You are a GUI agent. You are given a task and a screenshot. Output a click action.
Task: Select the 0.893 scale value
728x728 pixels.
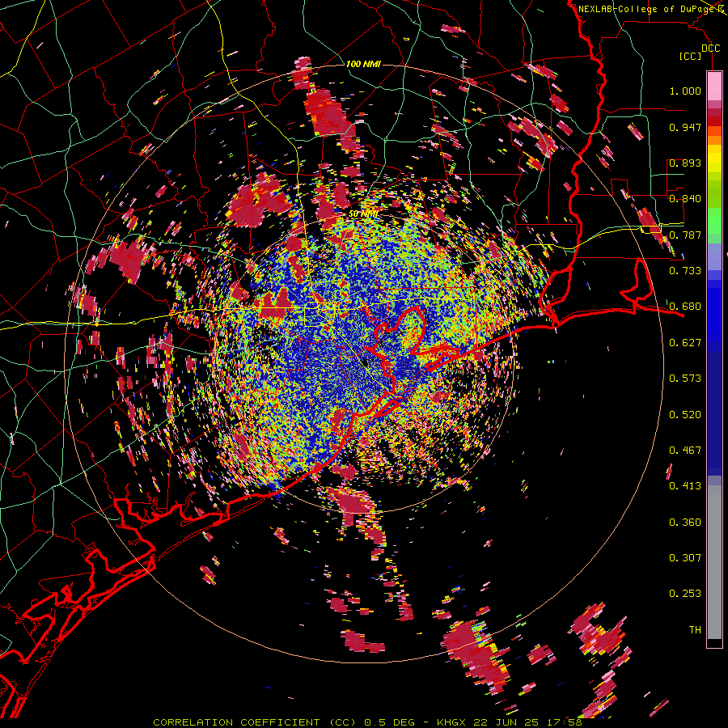(685, 163)
